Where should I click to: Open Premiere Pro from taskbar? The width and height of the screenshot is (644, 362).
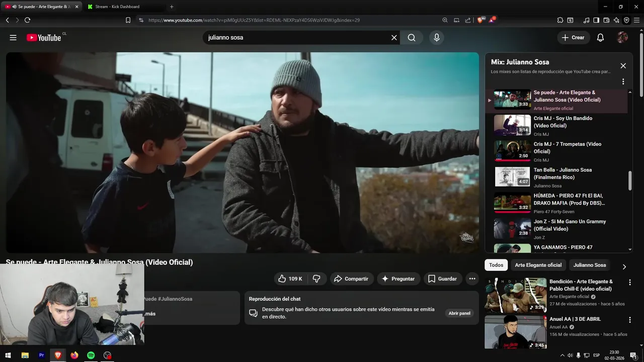tap(42, 355)
